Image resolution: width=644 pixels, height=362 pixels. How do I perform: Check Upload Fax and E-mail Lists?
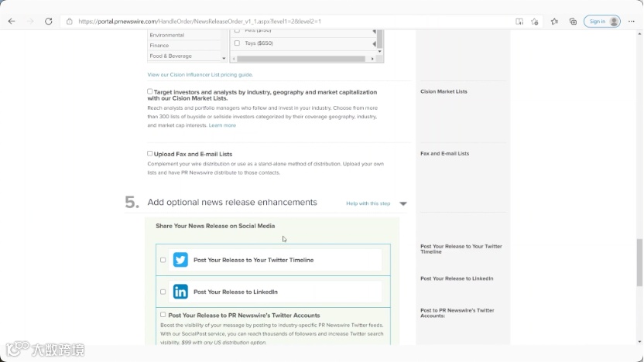click(150, 153)
